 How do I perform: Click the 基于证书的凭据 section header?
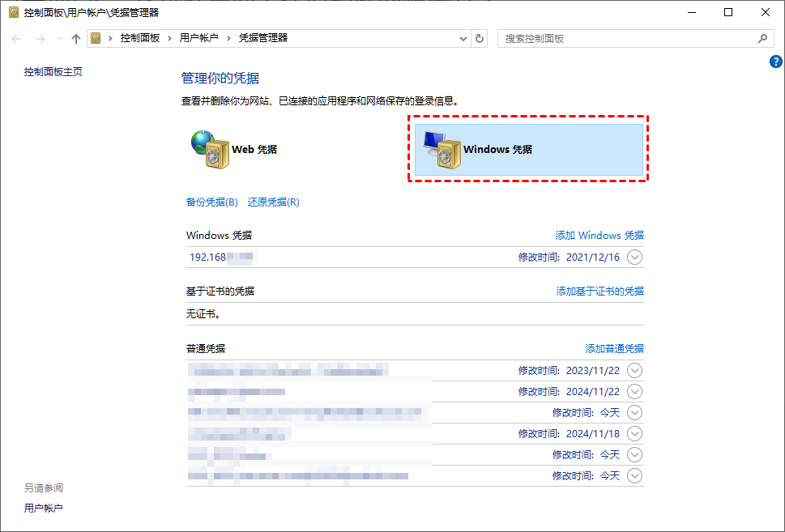[x=220, y=292]
